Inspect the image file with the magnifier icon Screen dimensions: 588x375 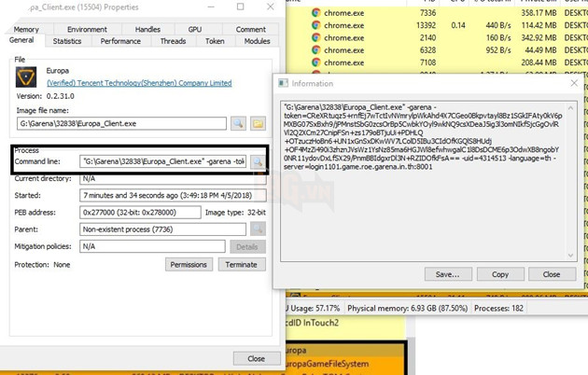239,123
